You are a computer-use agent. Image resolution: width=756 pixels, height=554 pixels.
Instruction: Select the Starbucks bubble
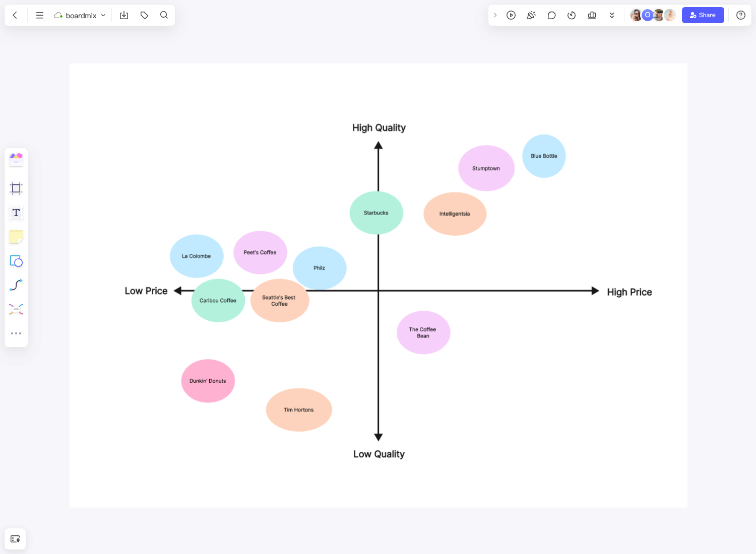coord(376,213)
